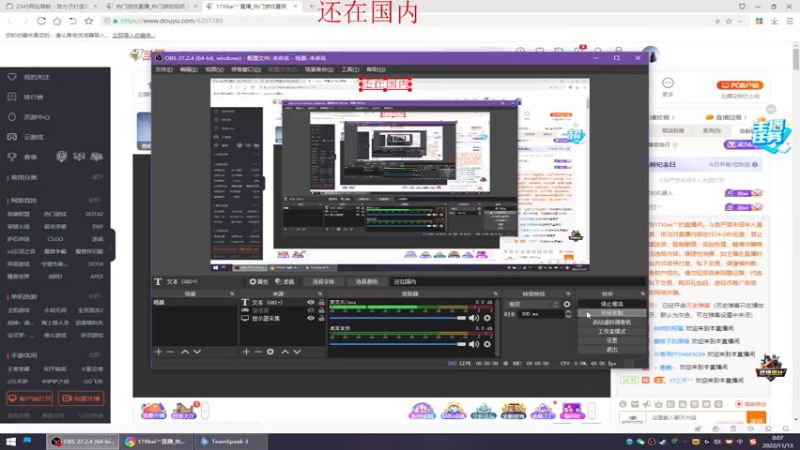Screen dimensions: 800x450
Task: Open 属性 properties for selected text source
Action: coord(259,282)
